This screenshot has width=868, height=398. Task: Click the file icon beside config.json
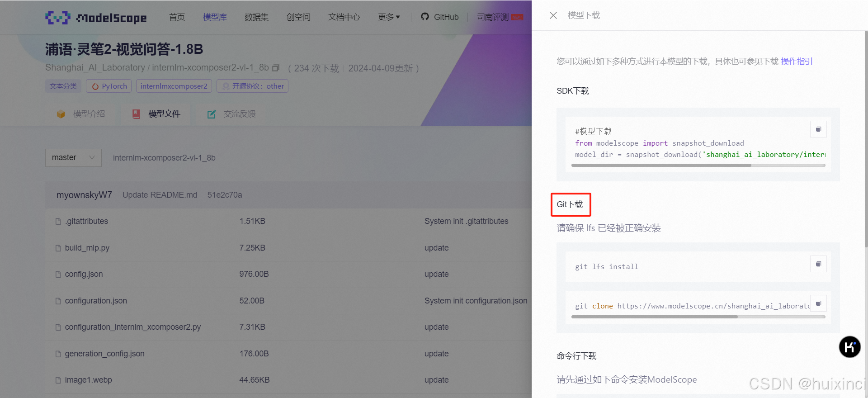point(58,275)
